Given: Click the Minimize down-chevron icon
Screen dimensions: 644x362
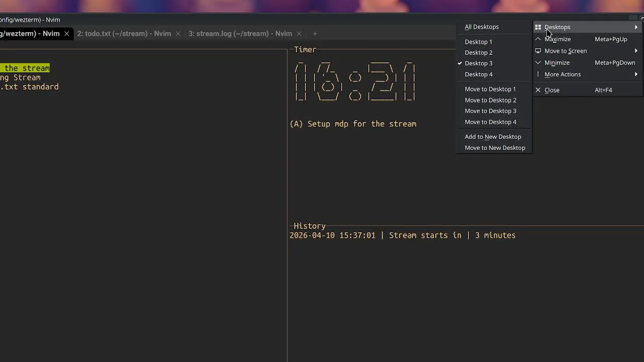Looking at the screenshot, I should tap(538, 63).
